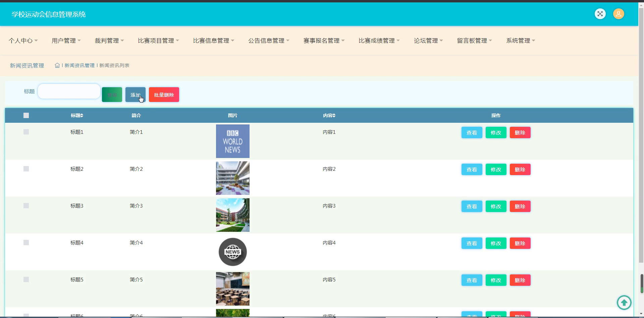This screenshot has height=318, width=644.
Task: Toggle the select-all checkbox in table header
Action: [26, 115]
